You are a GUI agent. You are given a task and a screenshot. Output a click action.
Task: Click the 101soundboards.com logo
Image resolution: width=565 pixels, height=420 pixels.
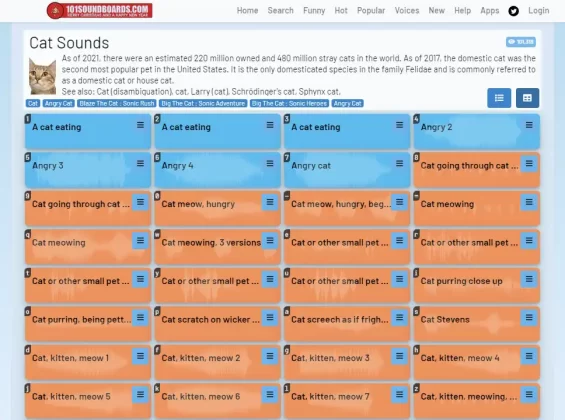[x=100, y=10]
